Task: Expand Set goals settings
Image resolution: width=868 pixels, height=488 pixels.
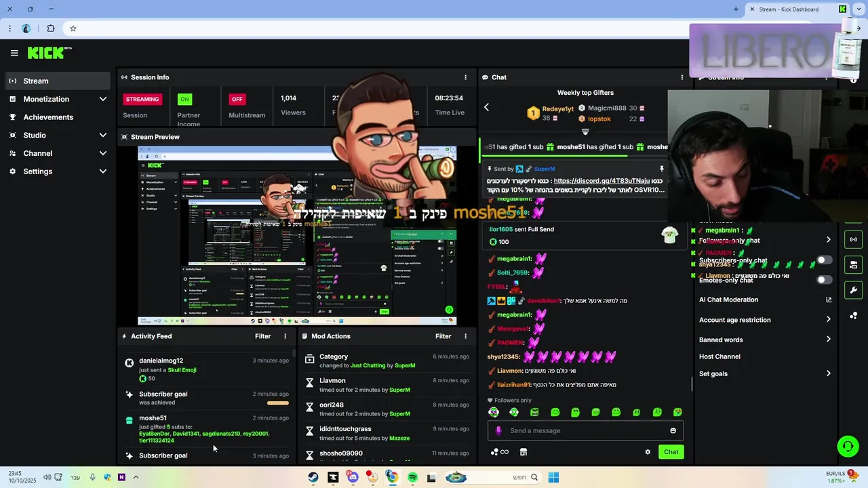Action: click(x=828, y=373)
